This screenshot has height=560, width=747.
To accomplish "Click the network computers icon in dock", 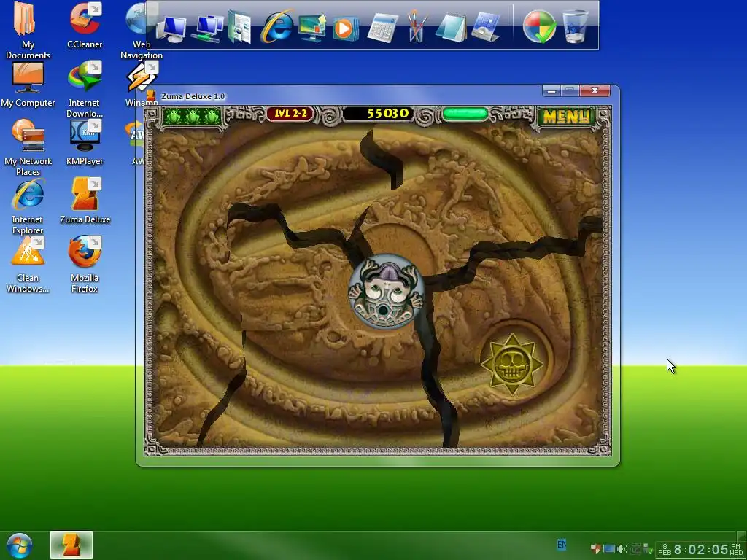I will coord(208,28).
